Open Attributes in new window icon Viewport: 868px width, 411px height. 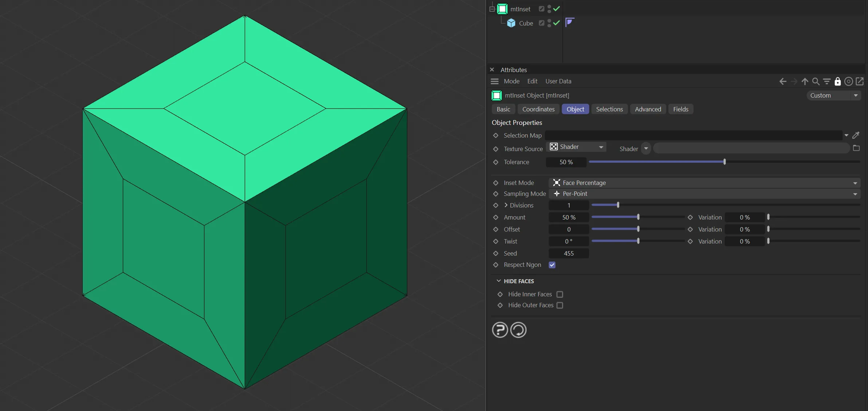[860, 81]
